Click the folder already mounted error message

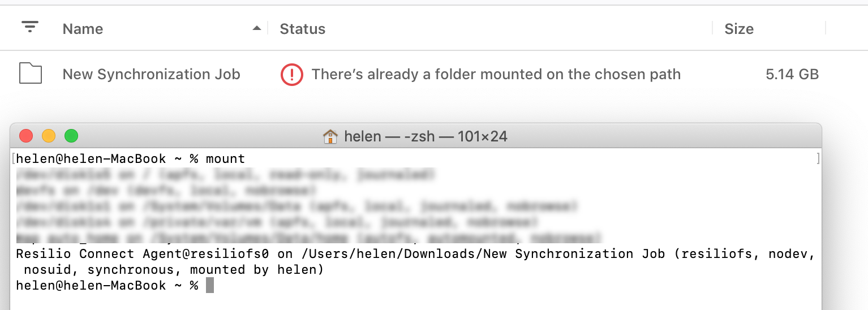(x=496, y=74)
